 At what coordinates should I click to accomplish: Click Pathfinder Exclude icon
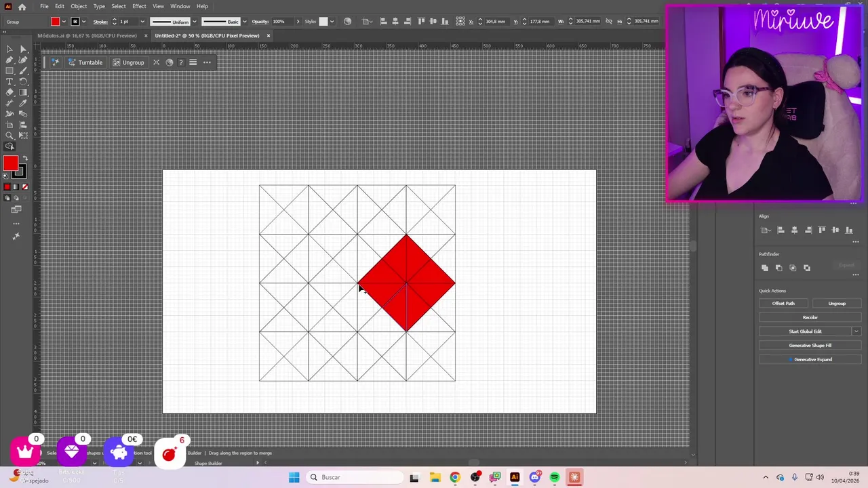807,268
